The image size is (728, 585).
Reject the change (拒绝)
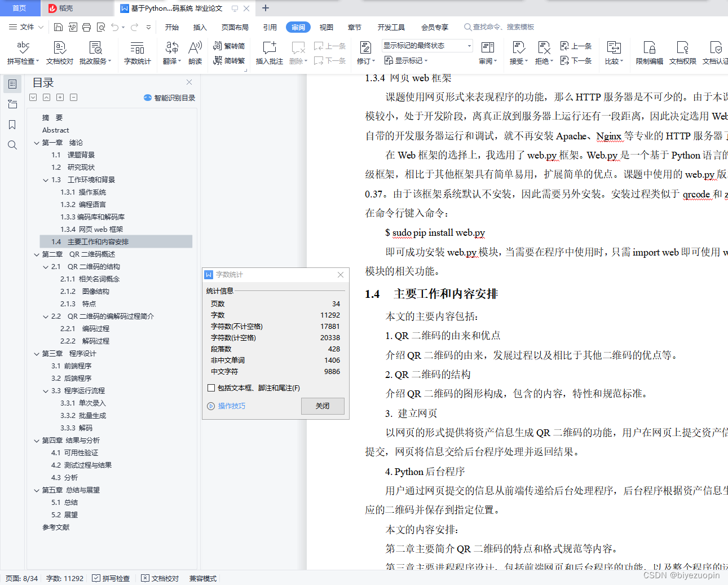click(544, 52)
